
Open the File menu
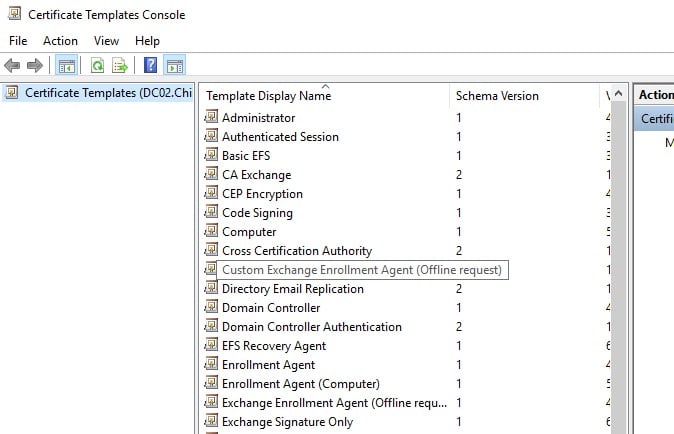pyautogui.click(x=19, y=41)
